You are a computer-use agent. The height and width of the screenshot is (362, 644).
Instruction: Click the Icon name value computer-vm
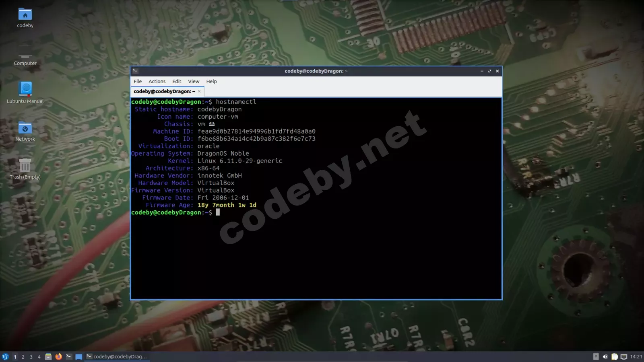coord(218,117)
